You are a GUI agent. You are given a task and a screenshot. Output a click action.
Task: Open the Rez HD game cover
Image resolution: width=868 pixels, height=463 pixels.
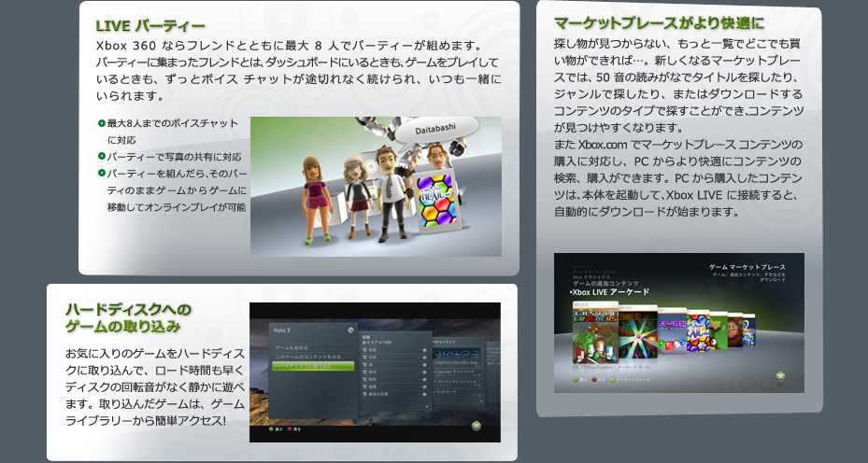(637, 330)
